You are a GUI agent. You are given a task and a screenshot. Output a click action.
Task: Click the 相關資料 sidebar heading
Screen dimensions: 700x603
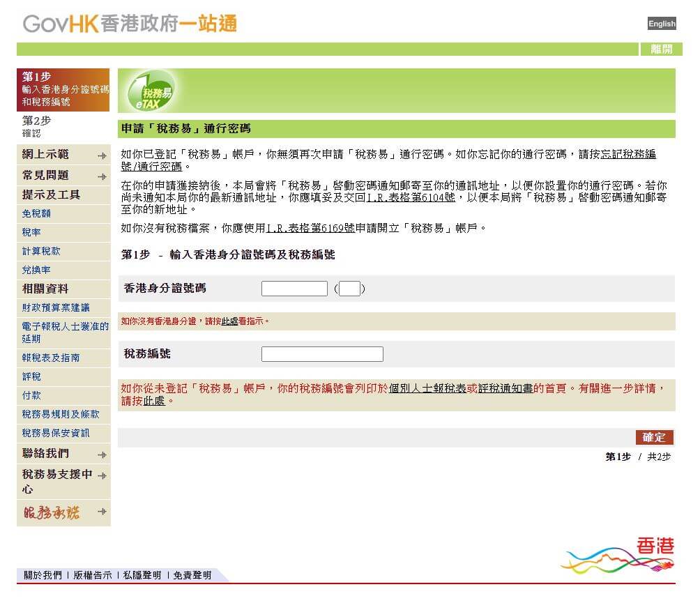[45, 289]
